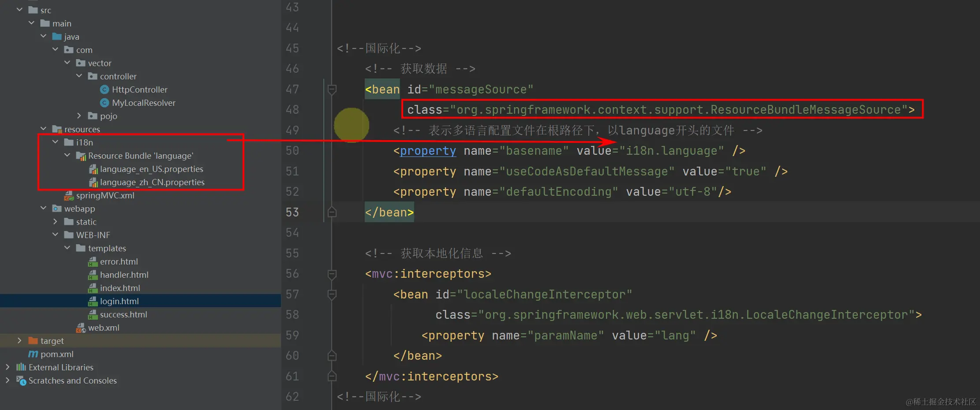Expand Scratches and Consoles chevron

pos(7,380)
